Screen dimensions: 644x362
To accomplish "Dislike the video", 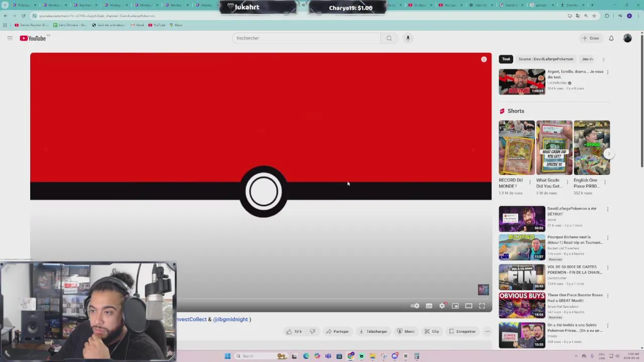I will pyautogui.click(x=312, y=331).
